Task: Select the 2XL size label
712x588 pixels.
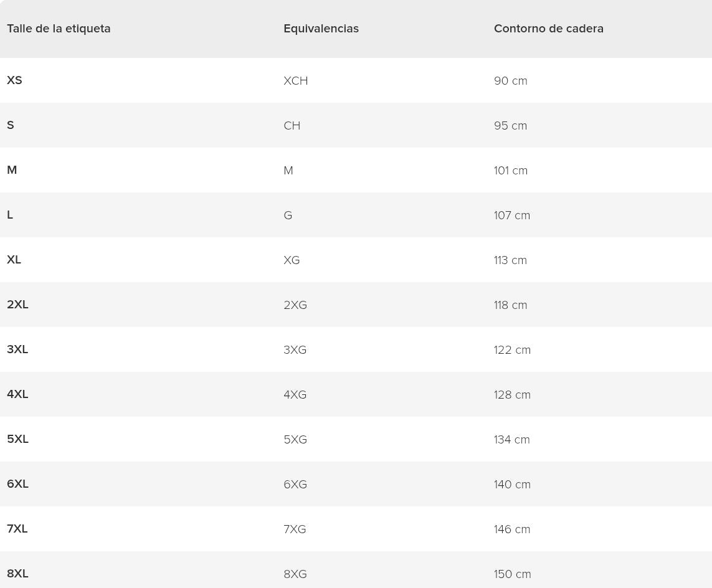Action: pyautogui.click(x=17, y=305)
